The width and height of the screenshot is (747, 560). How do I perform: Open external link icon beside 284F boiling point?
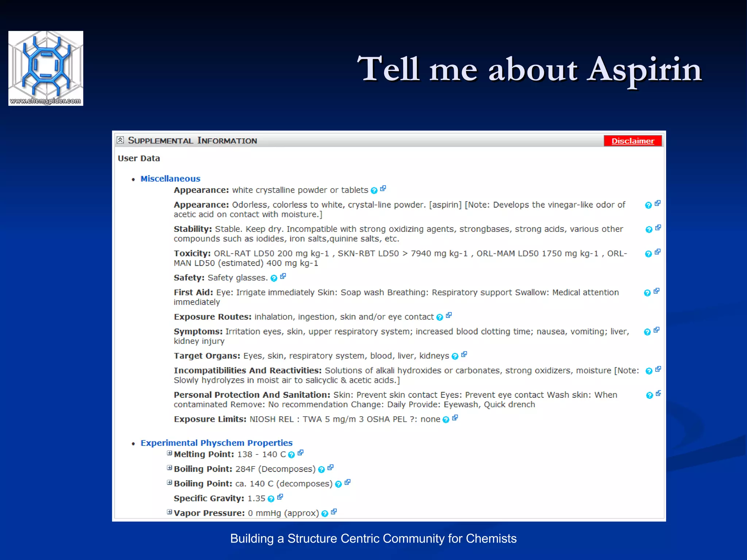[x=330, y=467]
